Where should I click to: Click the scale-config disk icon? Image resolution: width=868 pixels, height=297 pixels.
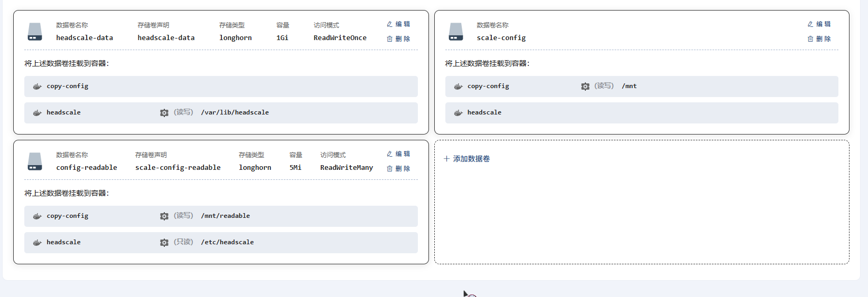click(456, 32)
